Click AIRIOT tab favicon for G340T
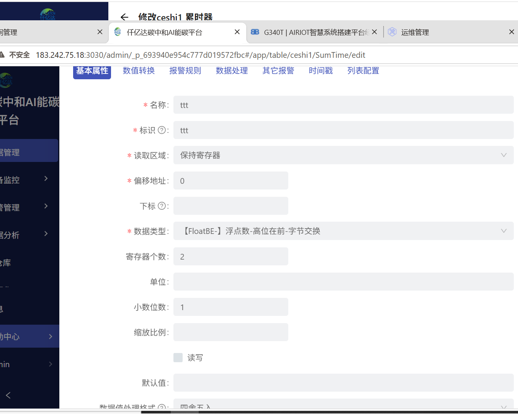518x420 pixels. (255, 32)
